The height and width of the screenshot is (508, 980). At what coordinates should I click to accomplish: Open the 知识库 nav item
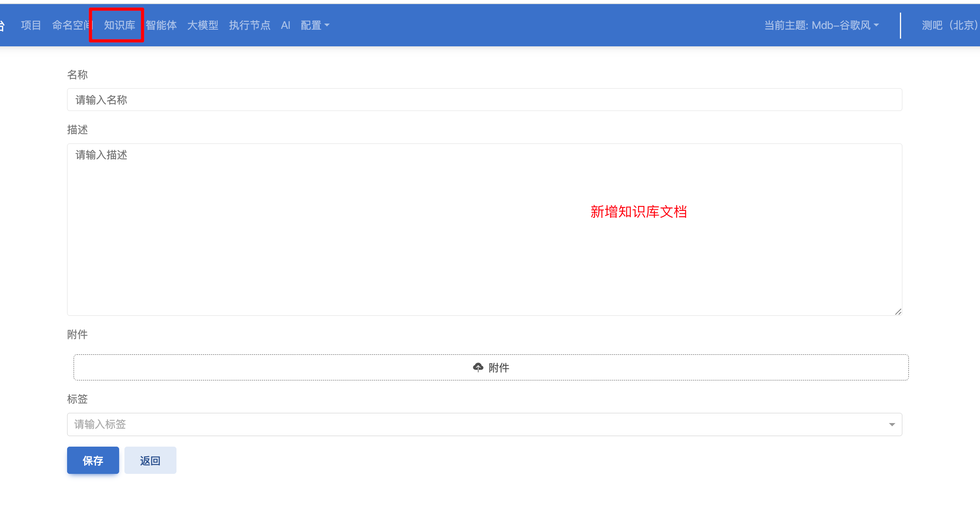coord(120,25)
